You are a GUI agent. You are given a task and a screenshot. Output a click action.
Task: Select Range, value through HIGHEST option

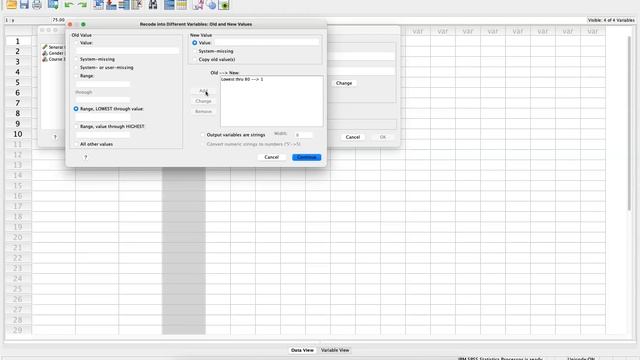[76, 127]
